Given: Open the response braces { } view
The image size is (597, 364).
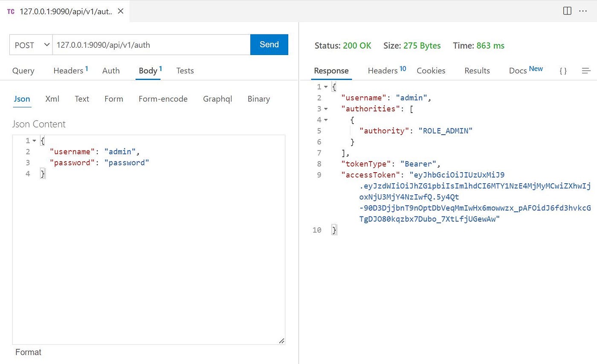Looking at the screenshot, I should pyautogui.click(x=563, y=71).
